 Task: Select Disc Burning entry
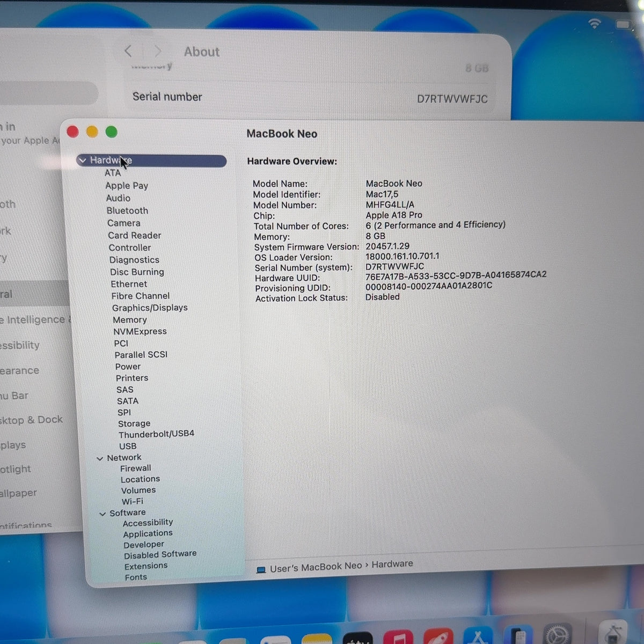[137, 272]
